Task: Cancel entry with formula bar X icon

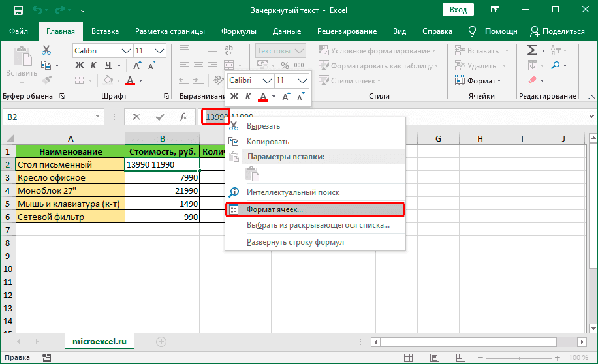Action: (136, 117)
